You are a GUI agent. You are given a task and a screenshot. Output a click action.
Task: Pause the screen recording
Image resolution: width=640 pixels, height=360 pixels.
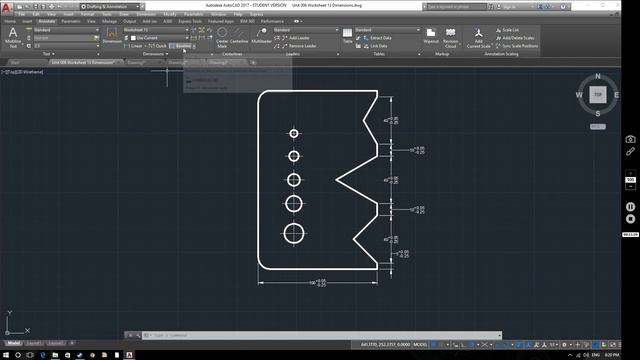click(630, 207)
